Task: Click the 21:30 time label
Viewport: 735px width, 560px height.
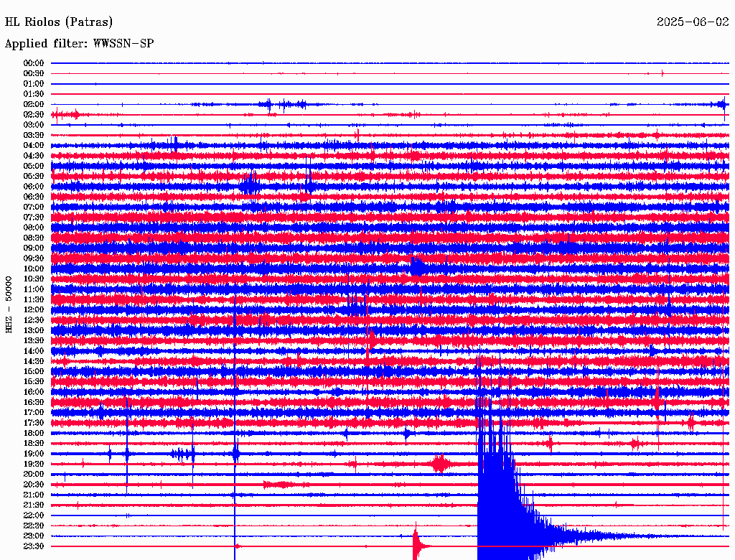Action: tap(34, 505)
